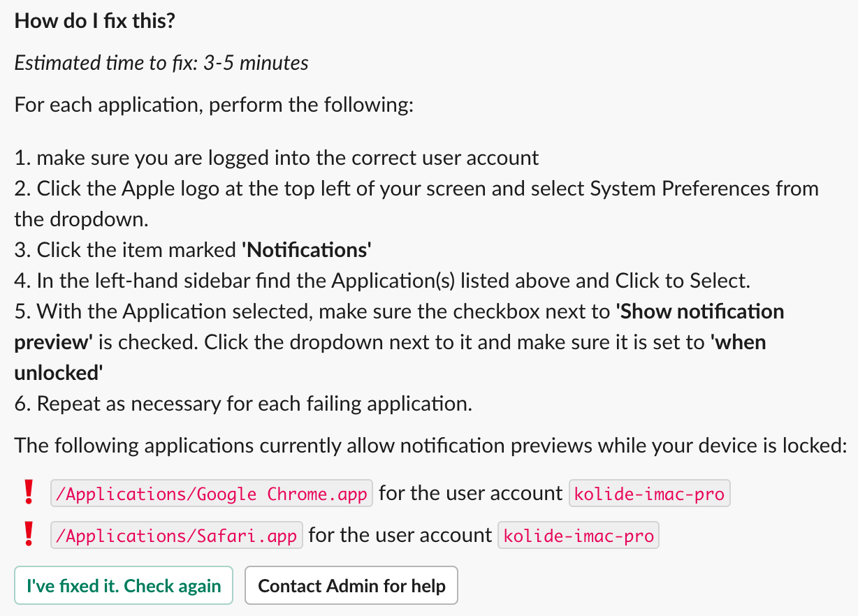Click "for the user account" text in Safari row

tap(400, 536)
